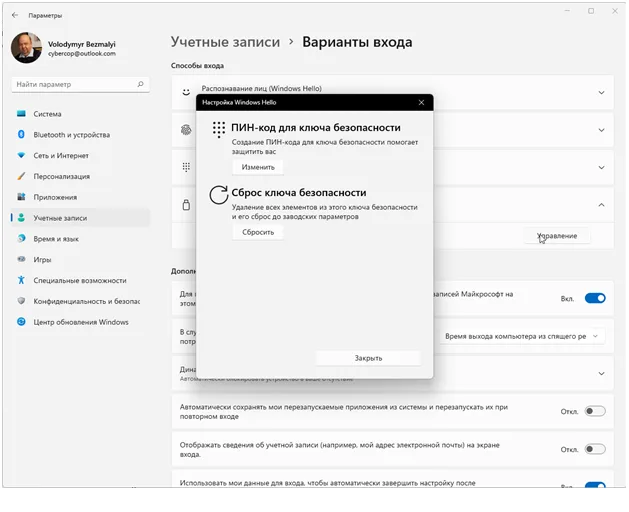Click the Управление button
The height and width of the screenshot is (512, 629).
point(557,236)
